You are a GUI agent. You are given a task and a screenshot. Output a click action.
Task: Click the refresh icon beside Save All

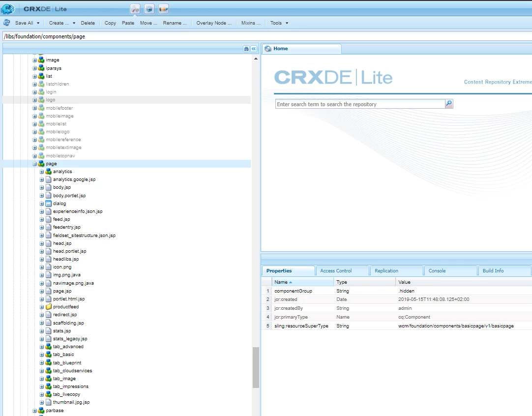tap(6, 23)
